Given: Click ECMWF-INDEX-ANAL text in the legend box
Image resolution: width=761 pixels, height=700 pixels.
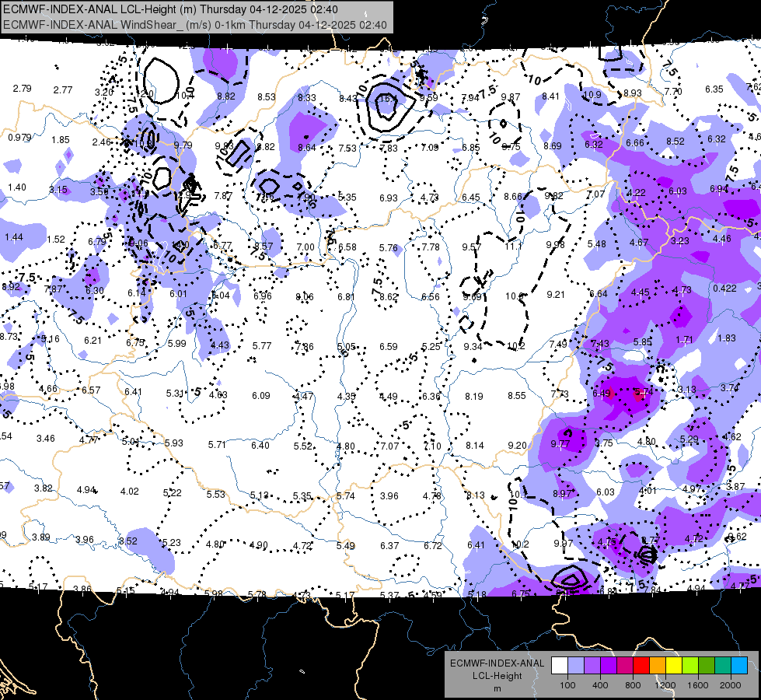Looking at the screenshot, I should click(x=497, y=663).
